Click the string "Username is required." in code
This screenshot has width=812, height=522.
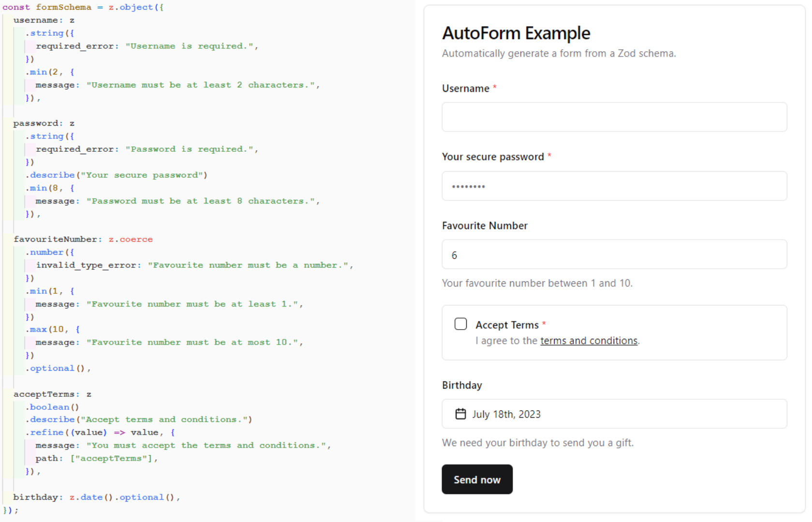tap(190, 46)
